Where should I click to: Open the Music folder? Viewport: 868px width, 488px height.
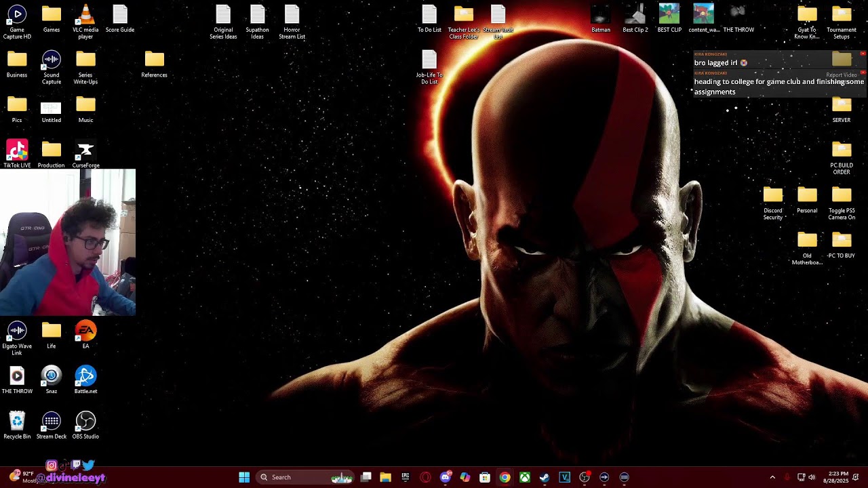[x=85, y=109]
